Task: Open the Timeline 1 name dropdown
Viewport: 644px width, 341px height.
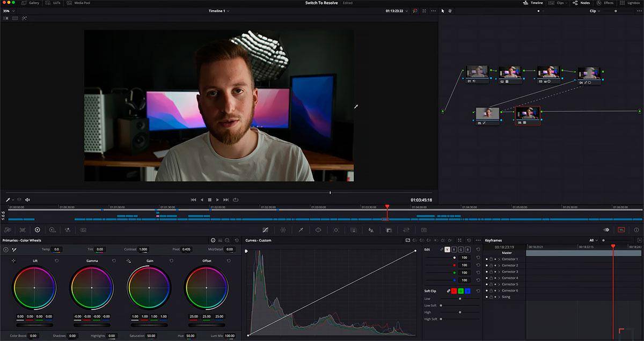Action: tap(219, 11)
